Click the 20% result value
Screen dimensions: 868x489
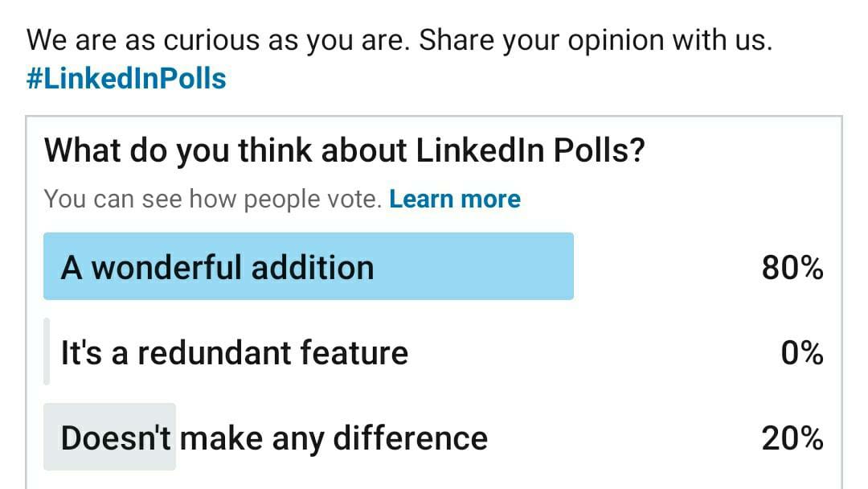(794, 437)
